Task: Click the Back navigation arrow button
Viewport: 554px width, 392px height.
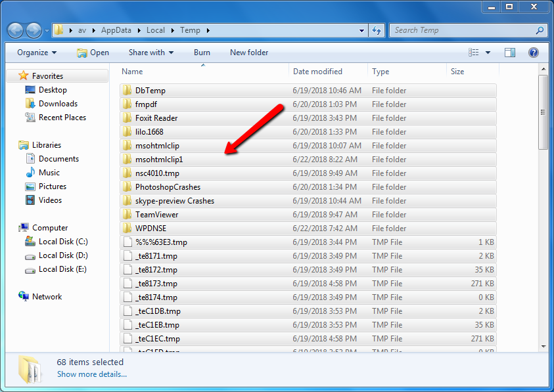Action: click(16, 30)
